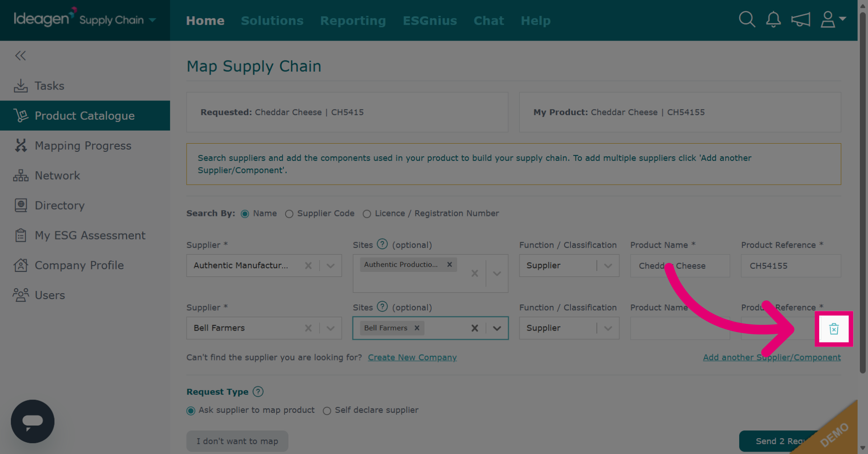Click the empty second-row Product Name field
The height and width of the screenshot is (454, 868).
[x=680, y=328]
